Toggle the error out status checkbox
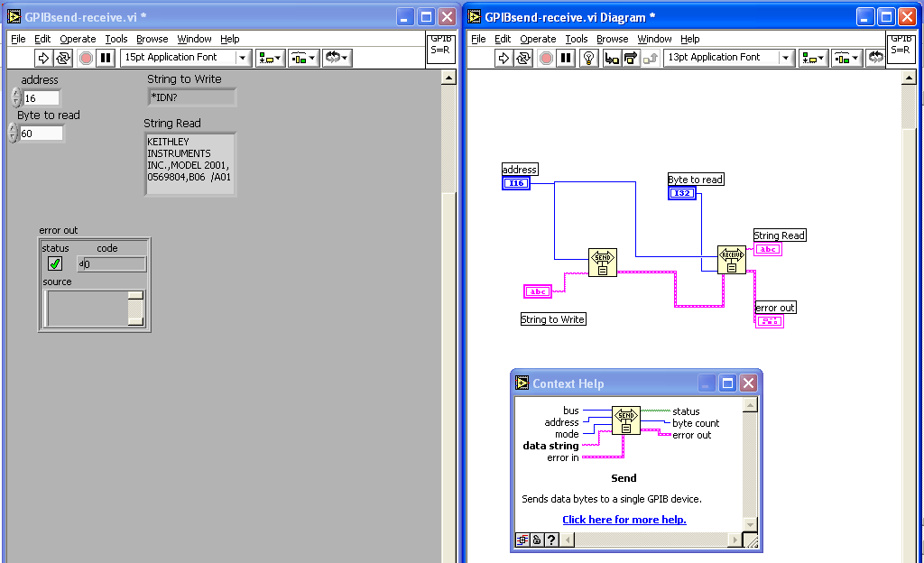 [55, 263]
